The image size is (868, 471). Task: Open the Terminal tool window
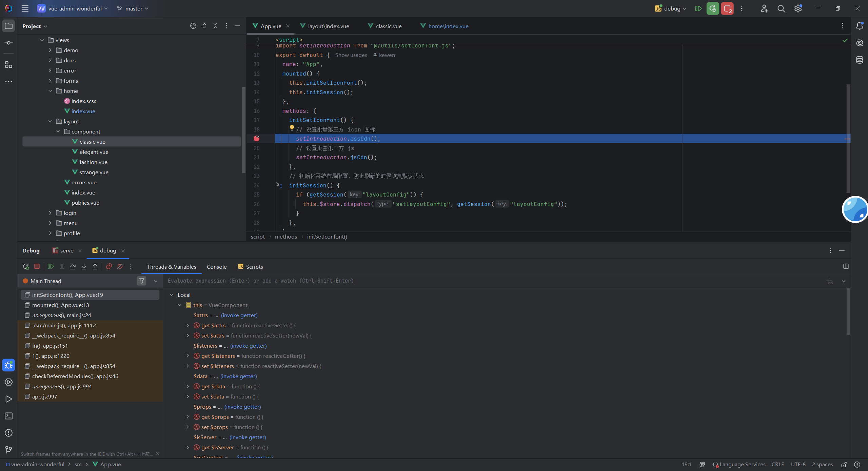8,416
